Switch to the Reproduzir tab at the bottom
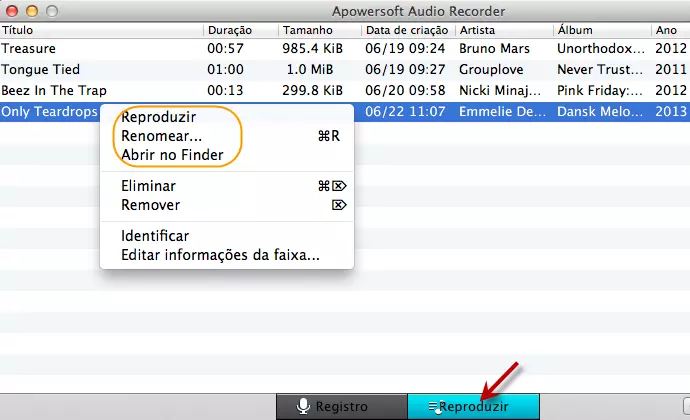Viewport: 690px width, 420px height. click(x=473, y=407)
